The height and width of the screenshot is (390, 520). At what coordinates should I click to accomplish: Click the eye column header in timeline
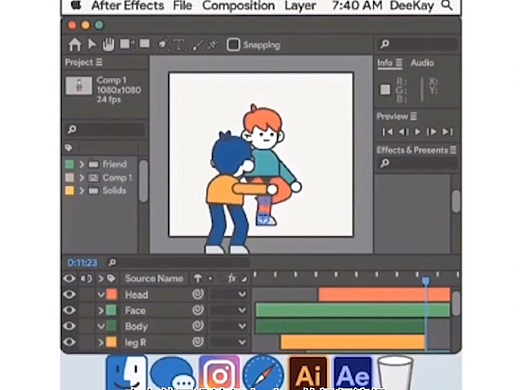click(69, 278)
